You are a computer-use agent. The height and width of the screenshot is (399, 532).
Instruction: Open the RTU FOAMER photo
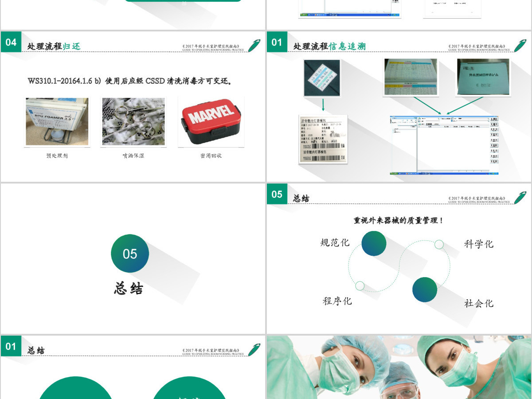tap(57, 122)
